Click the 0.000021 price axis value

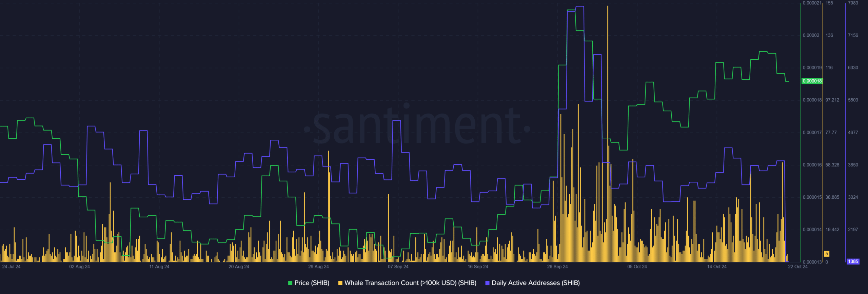[x=812, y=3]
